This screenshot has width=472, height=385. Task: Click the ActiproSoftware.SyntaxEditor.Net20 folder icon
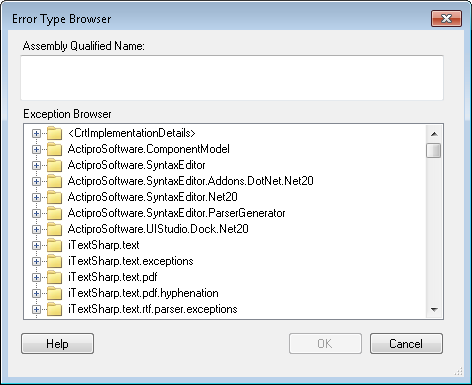click(x=54, y=197)
